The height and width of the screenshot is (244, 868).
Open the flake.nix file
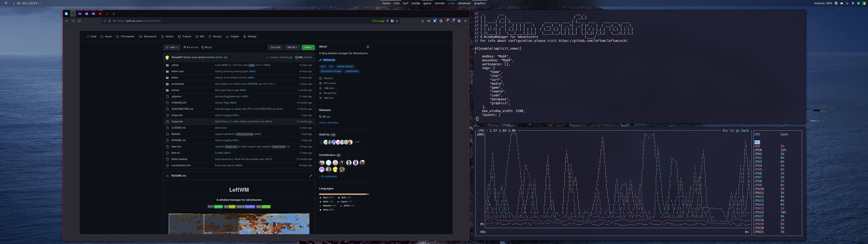[175, 153]
